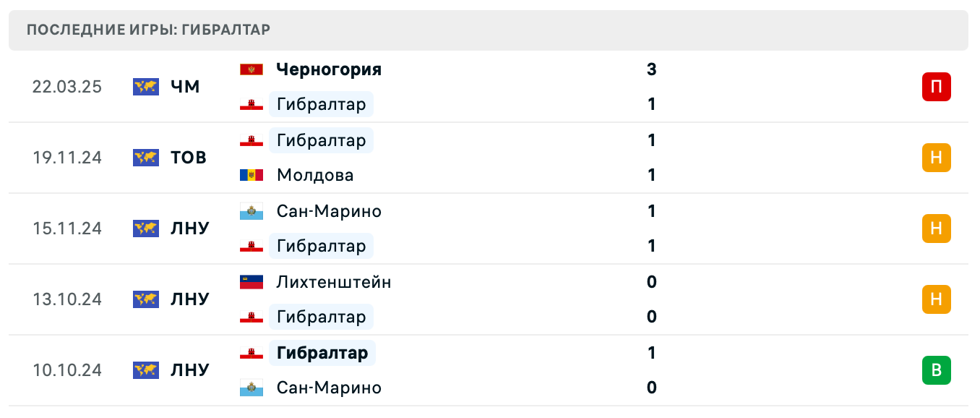Click the orange Н badge for the Молдова draw
Image resolution: width=980 pixels, height=418 pixels.
point(937,158)
